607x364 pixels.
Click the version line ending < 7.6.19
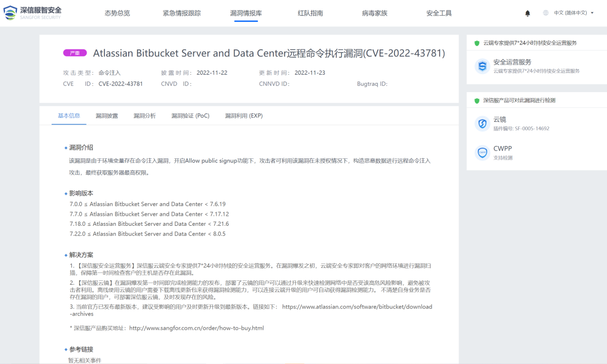147,204
